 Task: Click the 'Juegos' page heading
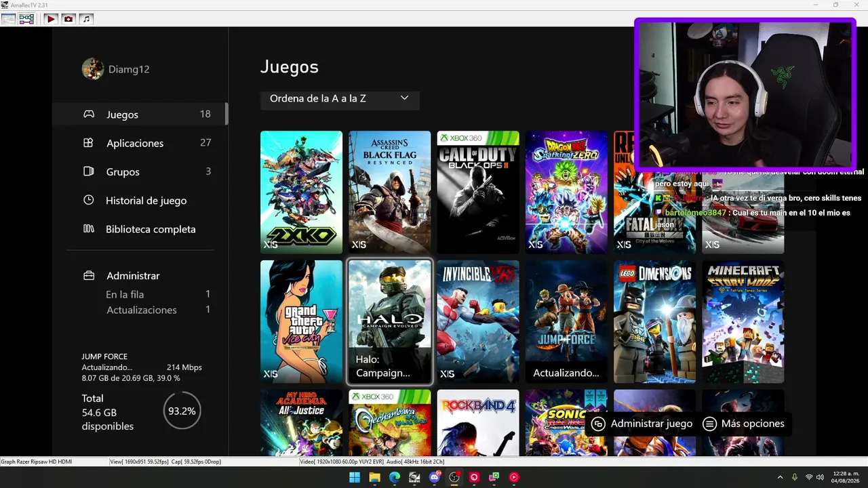pyautogui.click(x=290, y=66)
